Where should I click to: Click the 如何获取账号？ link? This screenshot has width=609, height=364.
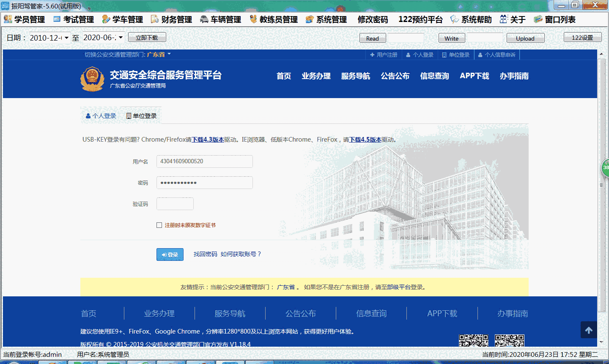coord(241,254)
